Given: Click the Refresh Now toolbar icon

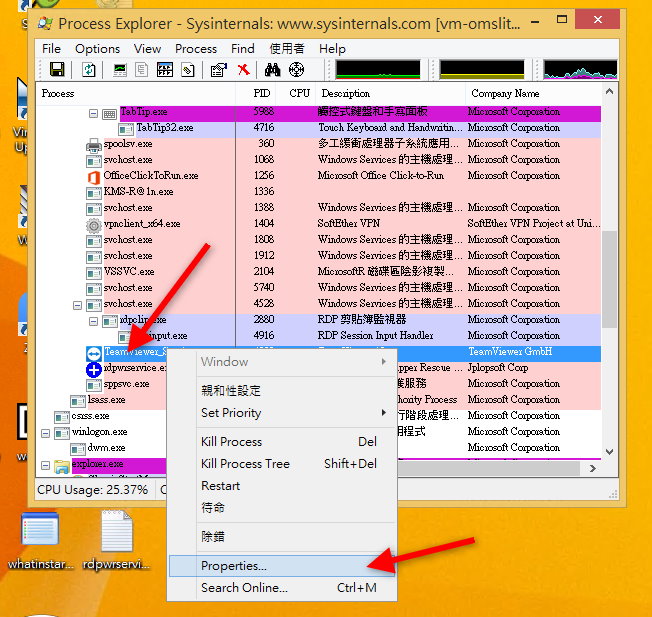Looking at the screenshot, I should coord(89,69).
